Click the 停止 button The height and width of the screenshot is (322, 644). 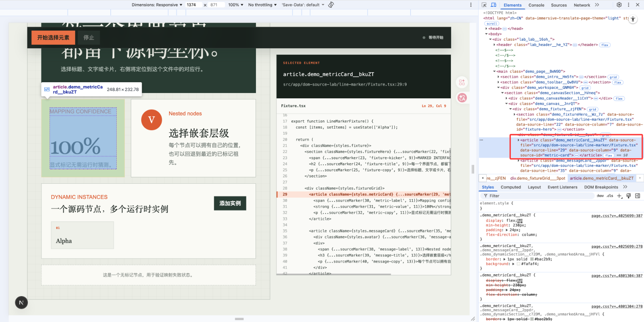pos(89,37)
